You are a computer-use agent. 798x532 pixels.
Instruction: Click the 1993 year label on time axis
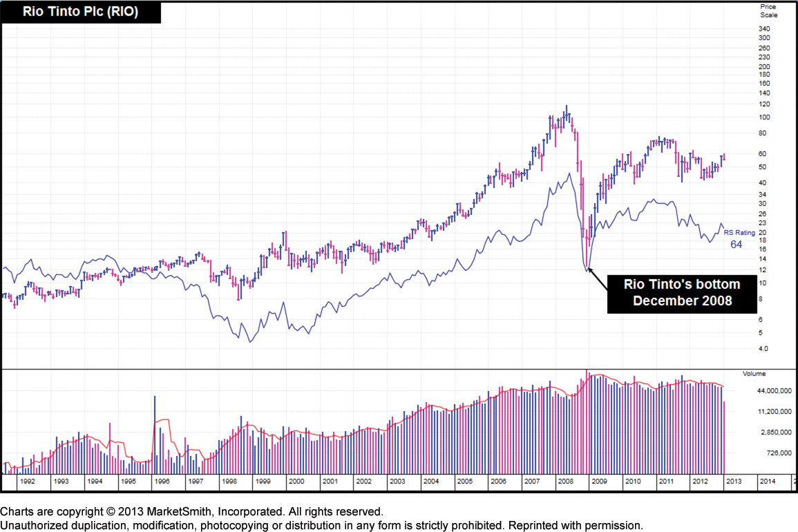[x=61, y=482]
